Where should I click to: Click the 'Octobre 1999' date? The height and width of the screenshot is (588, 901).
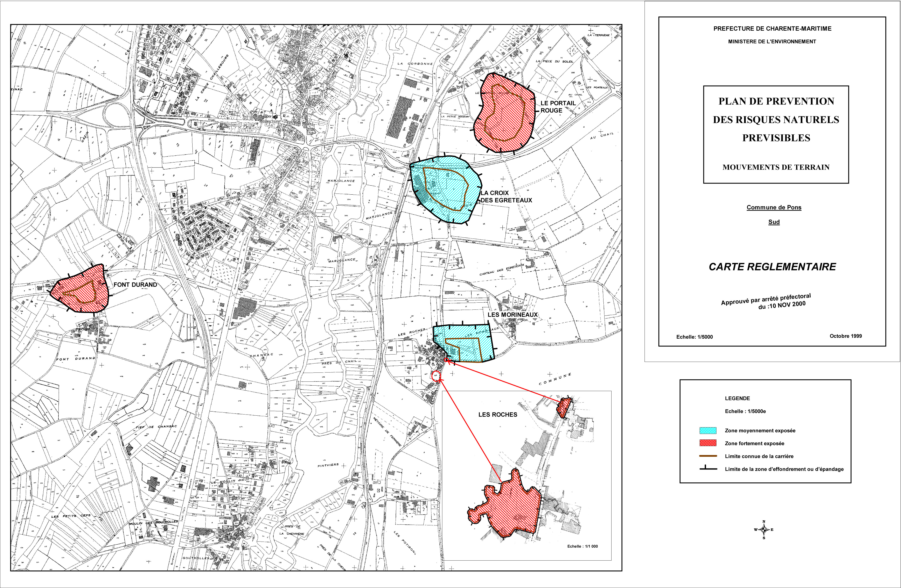[x=846, y=336]
